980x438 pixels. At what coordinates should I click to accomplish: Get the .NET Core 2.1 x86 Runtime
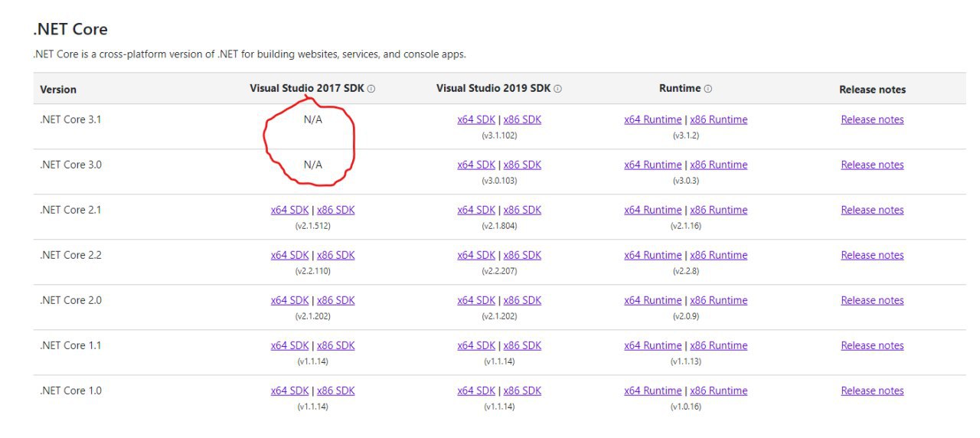pos(719,210)
